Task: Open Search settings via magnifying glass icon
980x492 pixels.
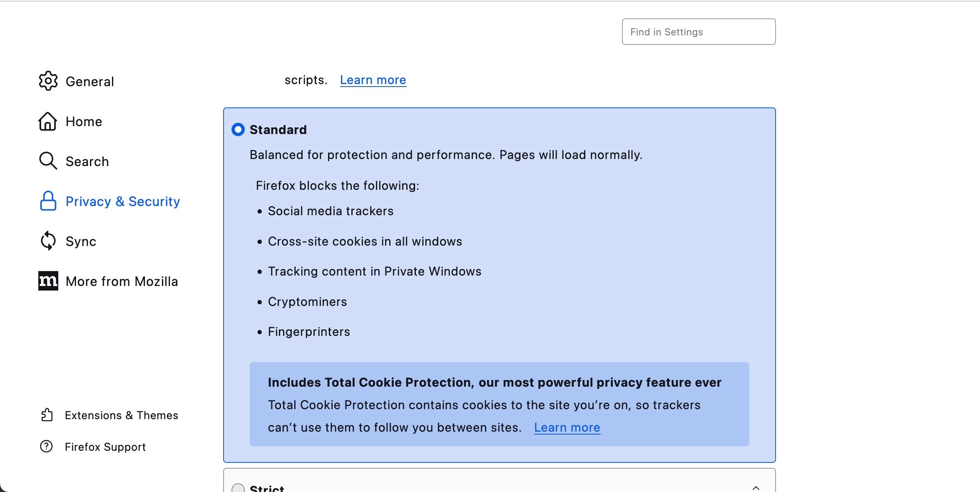Action: [47, 161]
